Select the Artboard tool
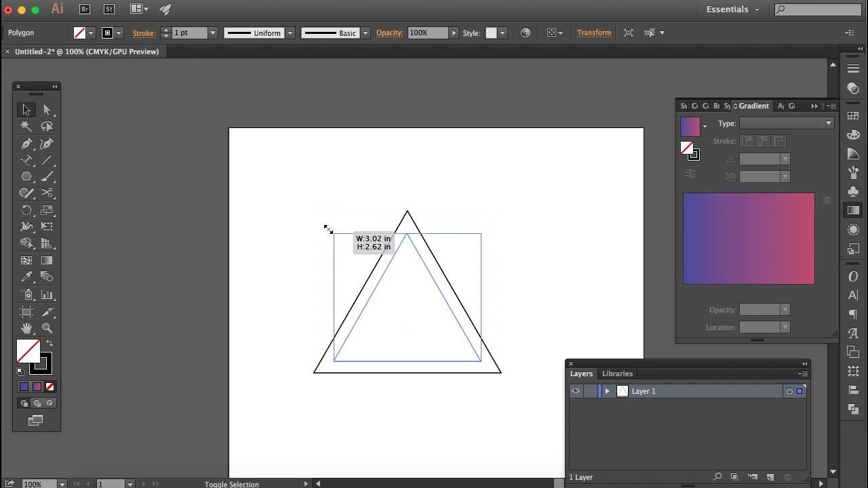Screen dimensions: 868x488 coord(26,312)
